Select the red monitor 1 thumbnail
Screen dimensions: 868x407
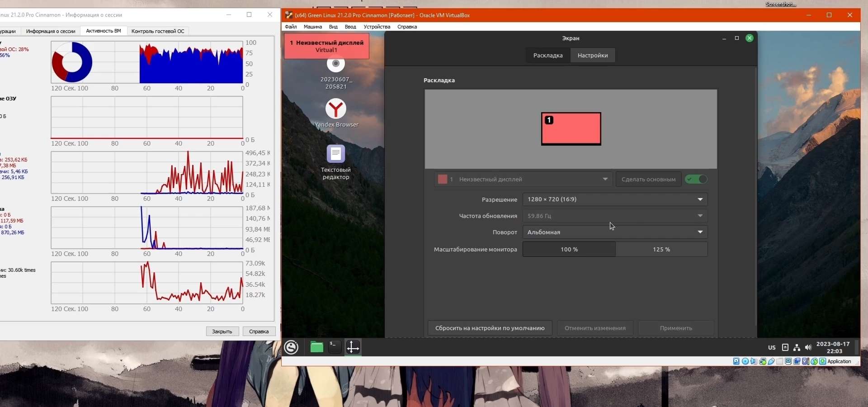(571, 129)
